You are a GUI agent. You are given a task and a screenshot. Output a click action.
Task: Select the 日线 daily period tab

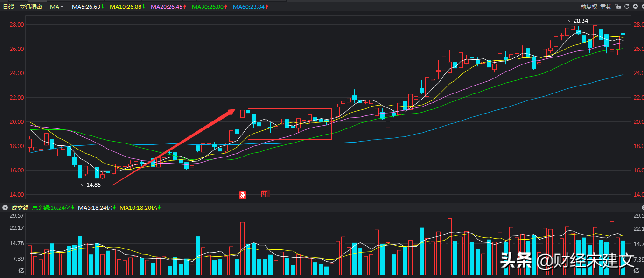click(8, 7)
